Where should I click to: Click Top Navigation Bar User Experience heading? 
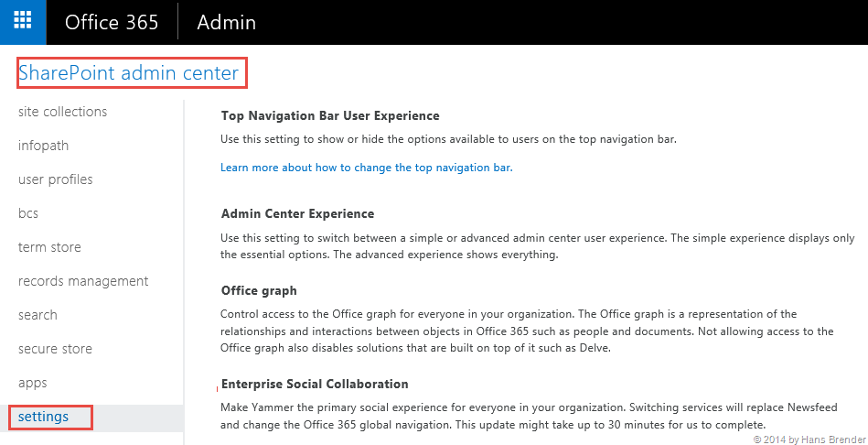pyautogui.click(x=330, y=116)
